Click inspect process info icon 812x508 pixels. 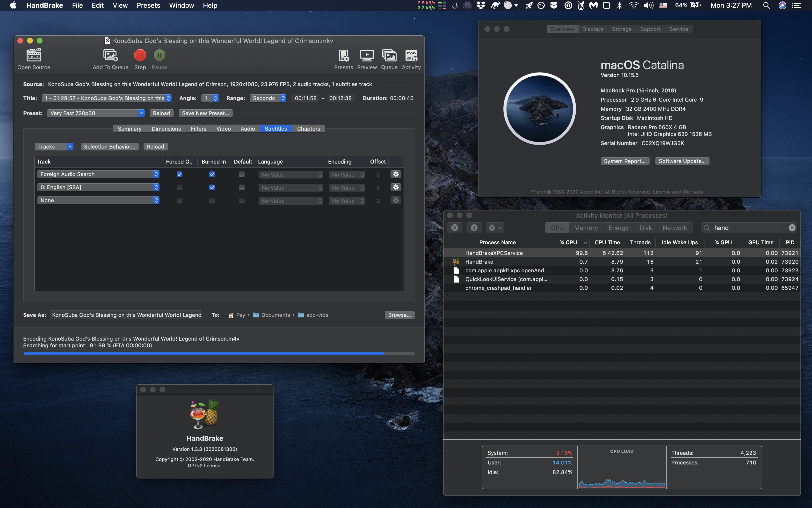click(474, 227)
